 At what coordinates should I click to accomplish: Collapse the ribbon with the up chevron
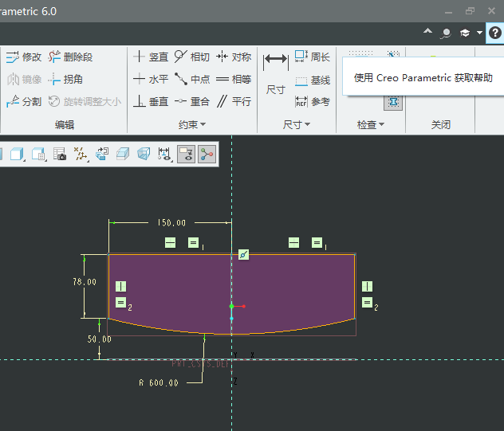[x=427, y=31]
